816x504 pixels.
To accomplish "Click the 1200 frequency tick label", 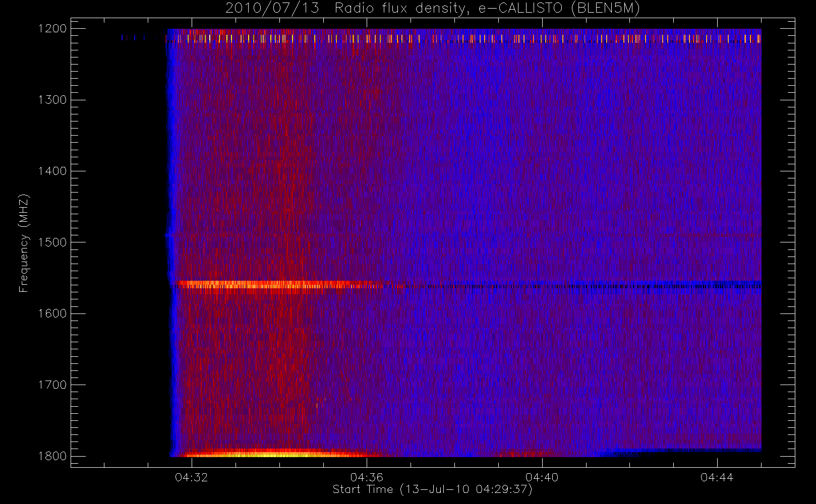I will 52,29.
